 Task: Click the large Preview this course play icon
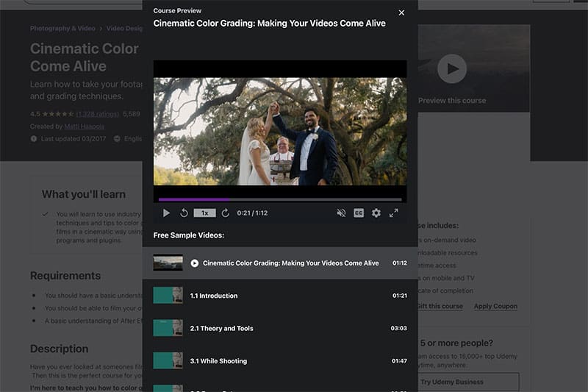pyautogui.click(x=452, y=69)
